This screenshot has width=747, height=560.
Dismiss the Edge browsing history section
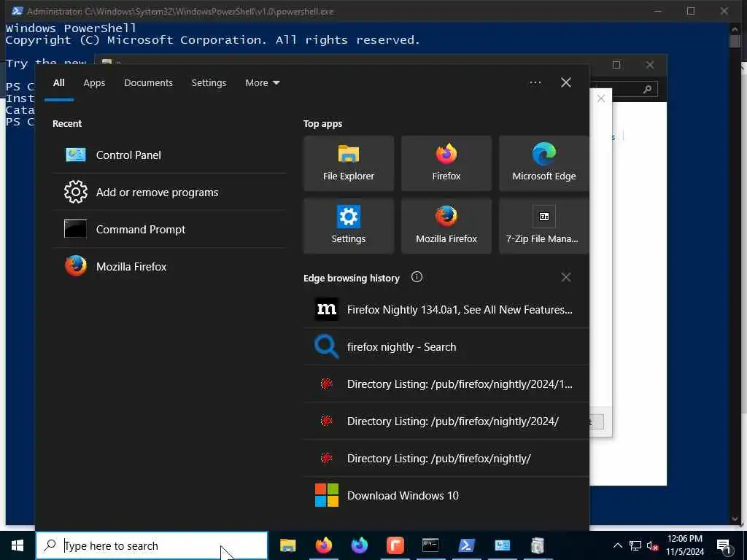pyautogui.click(x=566, y=277)
